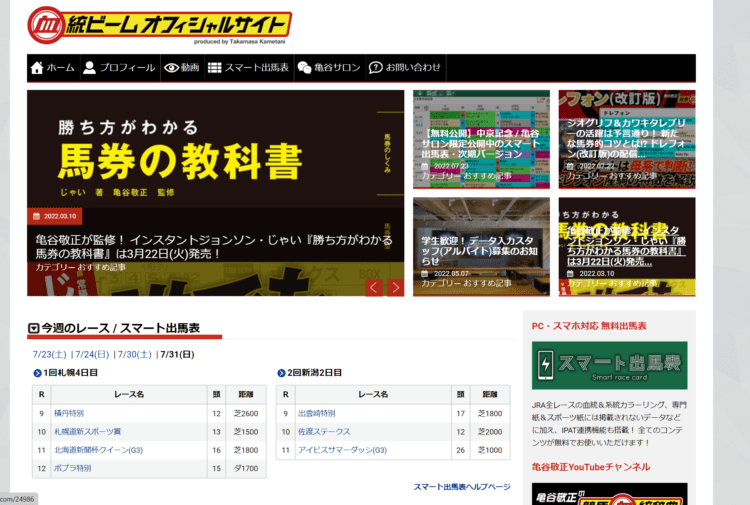Select the 7/24(日) date tab
Viewport: 750px width, 505px height.
coord(92,354)
